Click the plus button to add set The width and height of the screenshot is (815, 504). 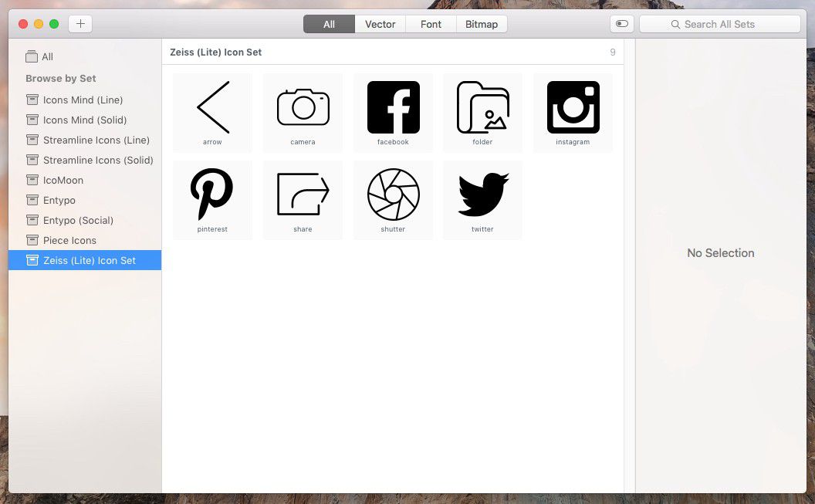click(80, 24)
